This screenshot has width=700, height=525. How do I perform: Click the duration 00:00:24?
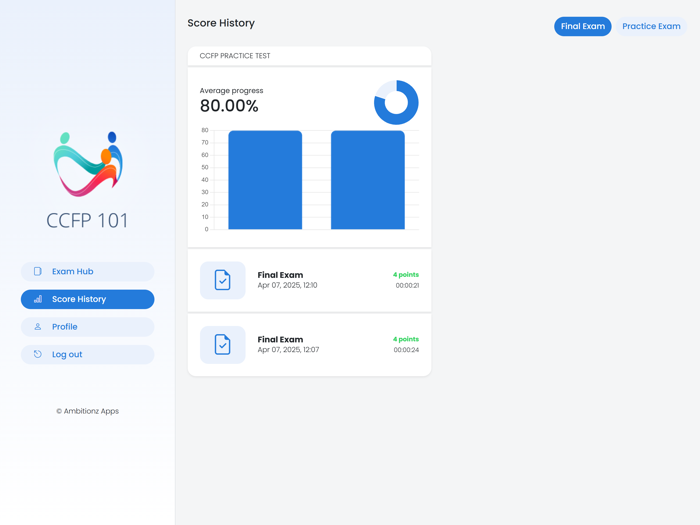[406, 350]
